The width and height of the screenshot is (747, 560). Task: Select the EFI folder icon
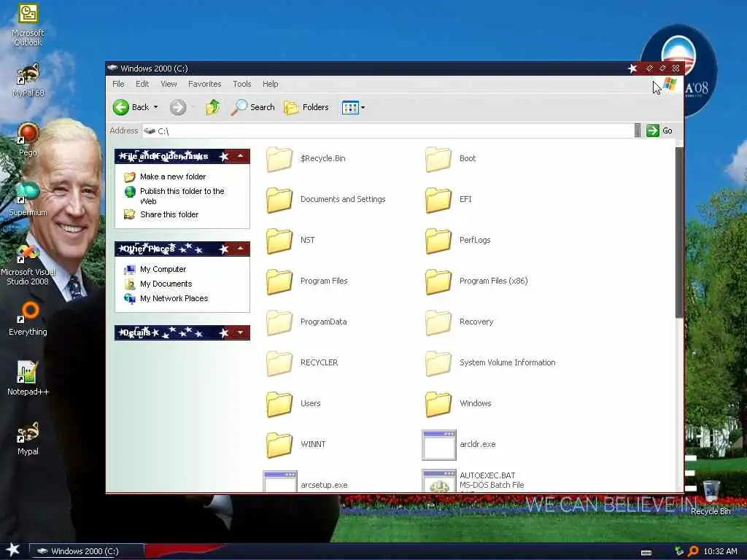[x=438, y=200]
